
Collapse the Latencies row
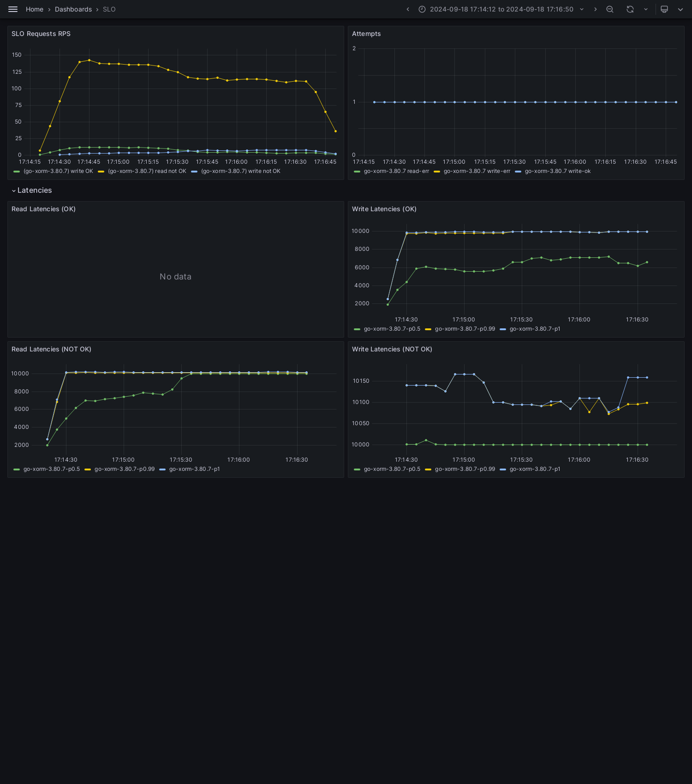tap(31, 190)
